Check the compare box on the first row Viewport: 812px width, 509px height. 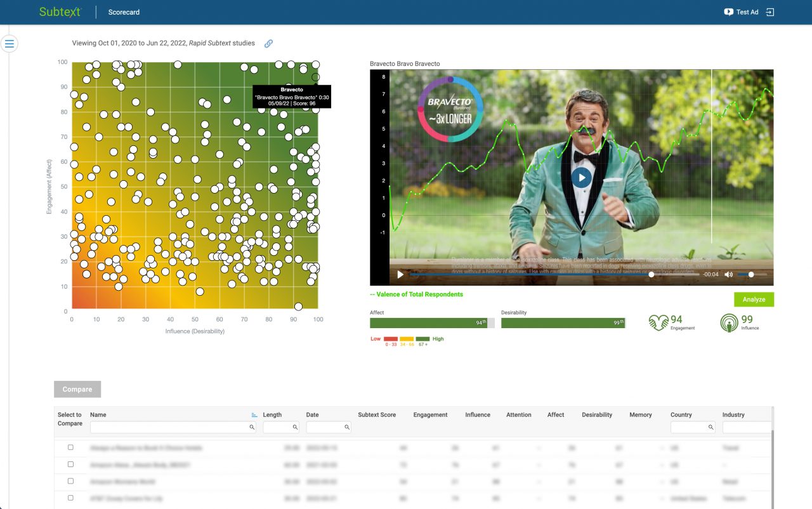70,447
